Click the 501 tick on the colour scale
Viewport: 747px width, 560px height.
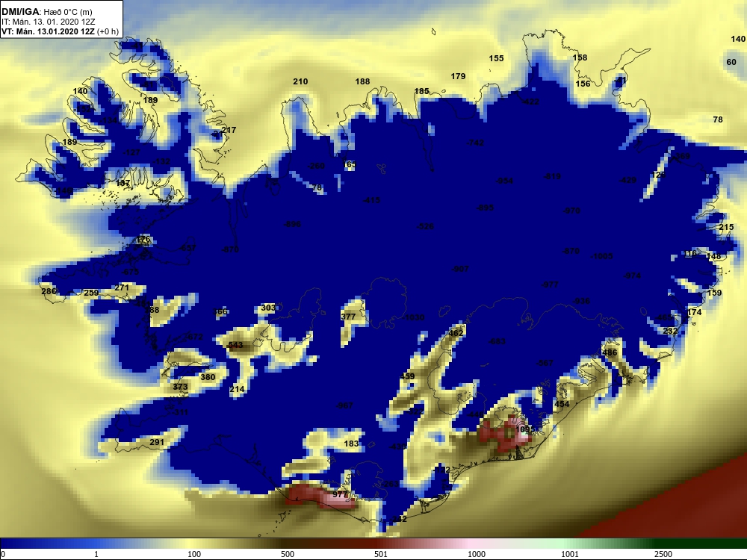coord(381,554)
